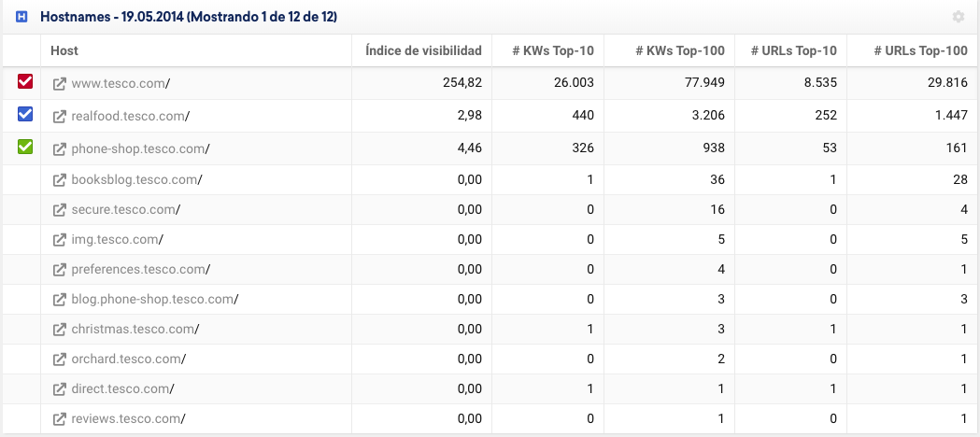Sort by Índice de visibilidad column

click(x=423, y=50)
